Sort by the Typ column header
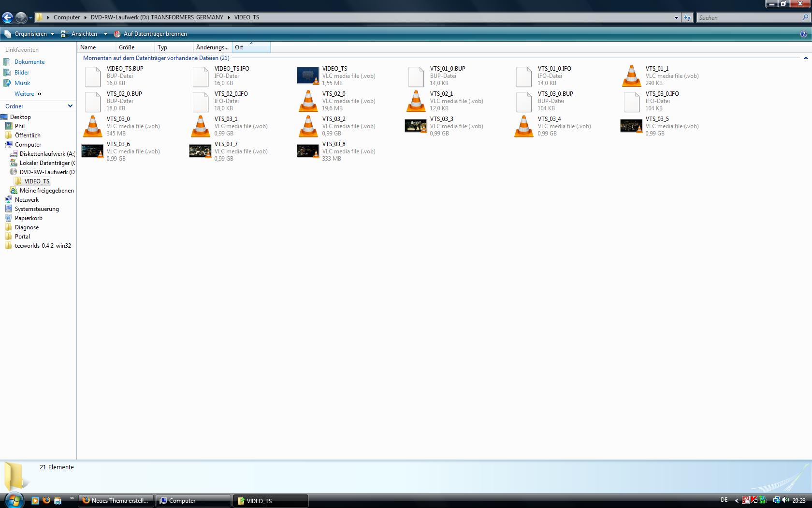The image size is (812, 508). point(174,47)
